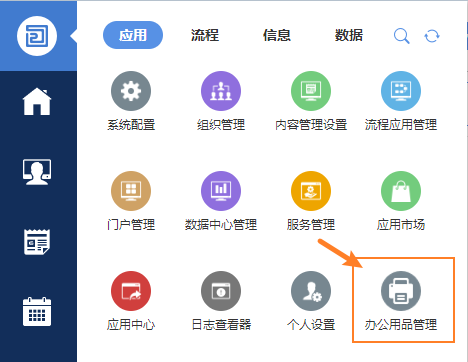Click the 系统配置 label text
Viewport: 468px width, 362px height.
131,125
